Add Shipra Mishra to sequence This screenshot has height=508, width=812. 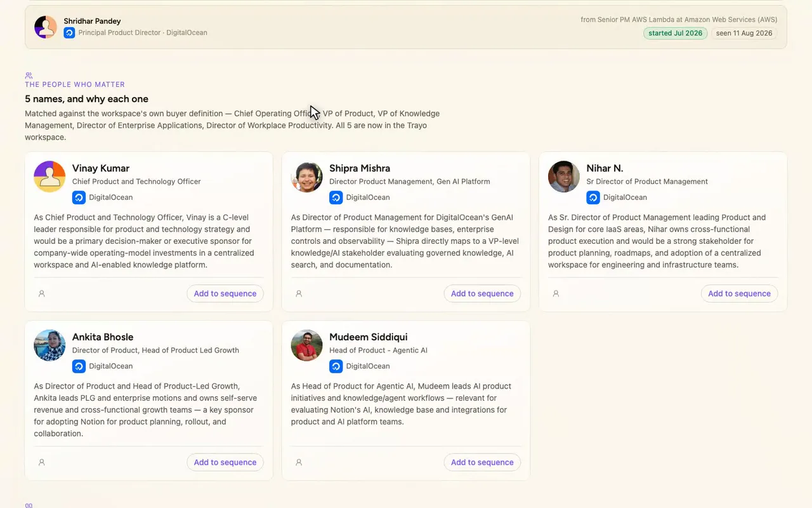(482, 293)
